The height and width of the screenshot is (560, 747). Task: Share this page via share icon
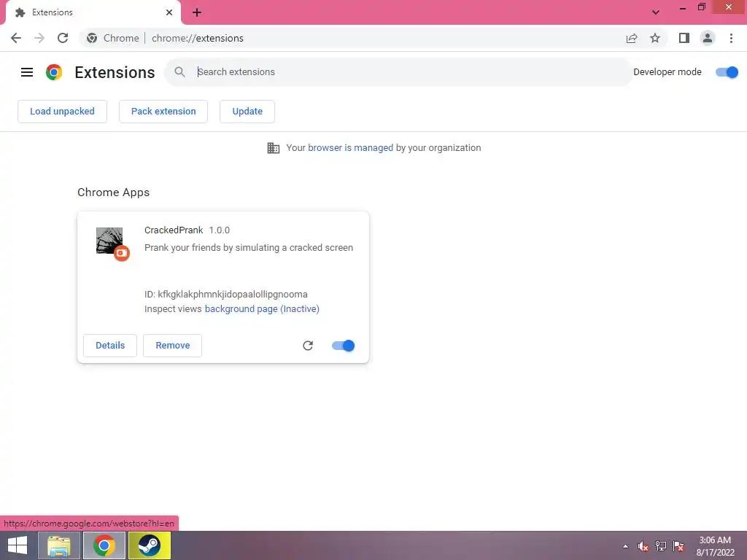pos(632,38)
